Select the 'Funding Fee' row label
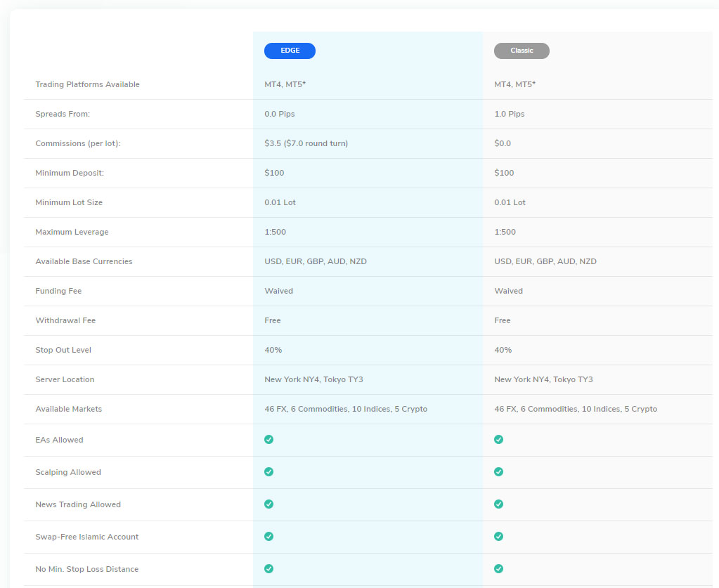The height and width of the screenshot is (588, 719). coord(58,291)
